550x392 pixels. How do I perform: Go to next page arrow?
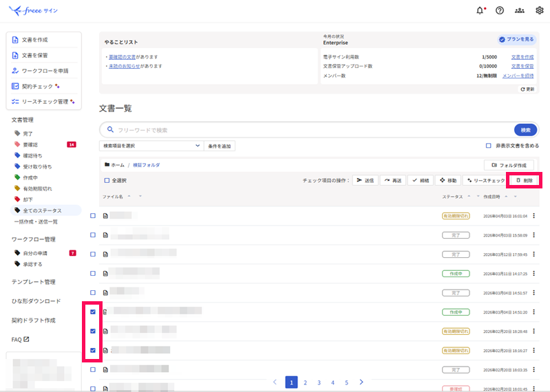coord(361,382)
